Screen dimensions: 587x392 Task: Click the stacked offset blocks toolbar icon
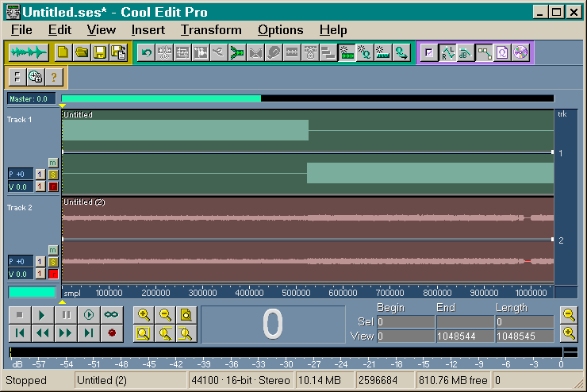(x=328, y=53)
